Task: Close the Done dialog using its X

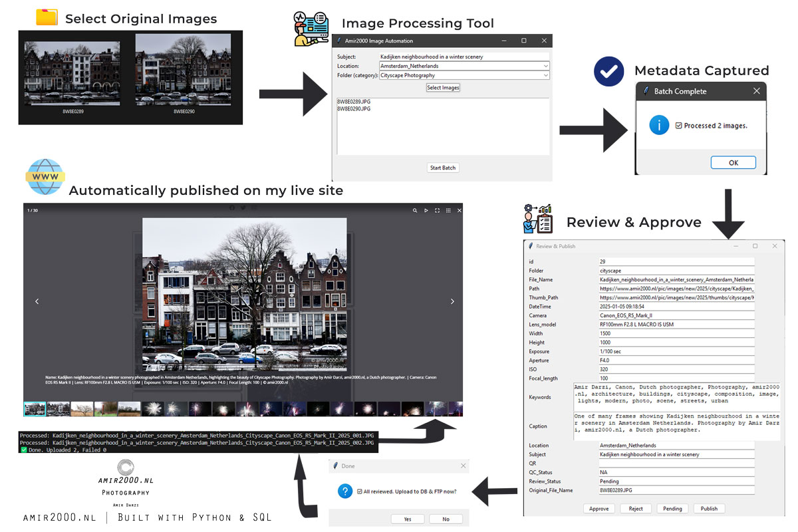Action: click(464, 466)
